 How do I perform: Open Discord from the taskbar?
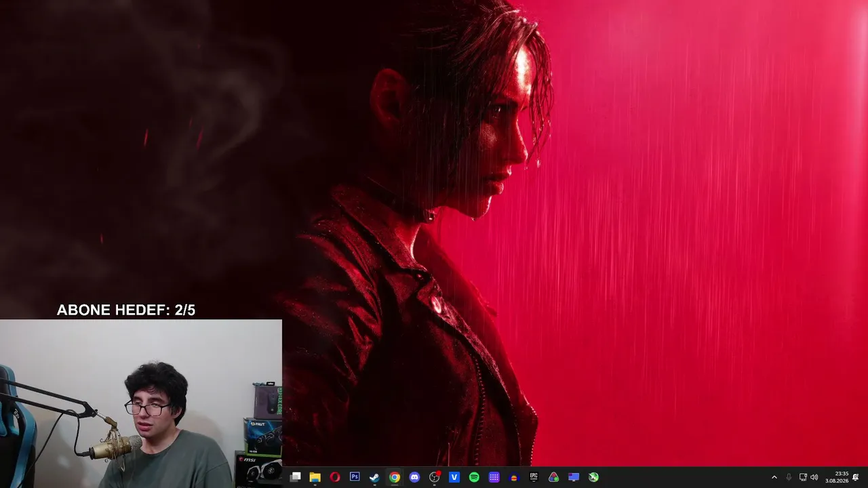pos(414,477)
